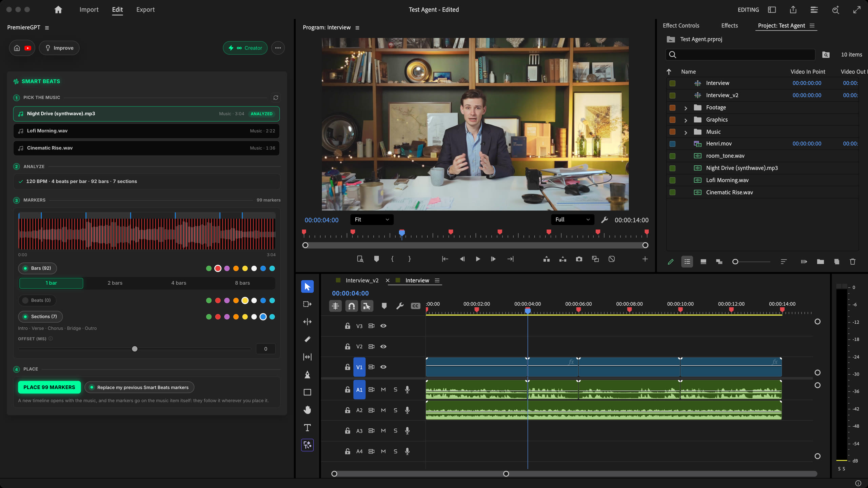Select the Track Select Forward tool
The image size is (868, 488).
coord(307,304)
